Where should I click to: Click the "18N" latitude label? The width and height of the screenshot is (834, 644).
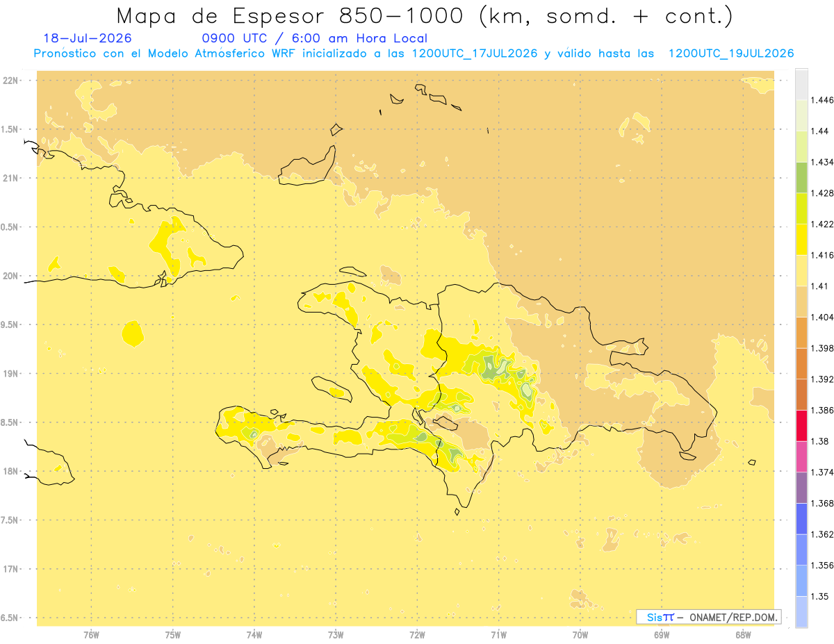click(10, 471)
